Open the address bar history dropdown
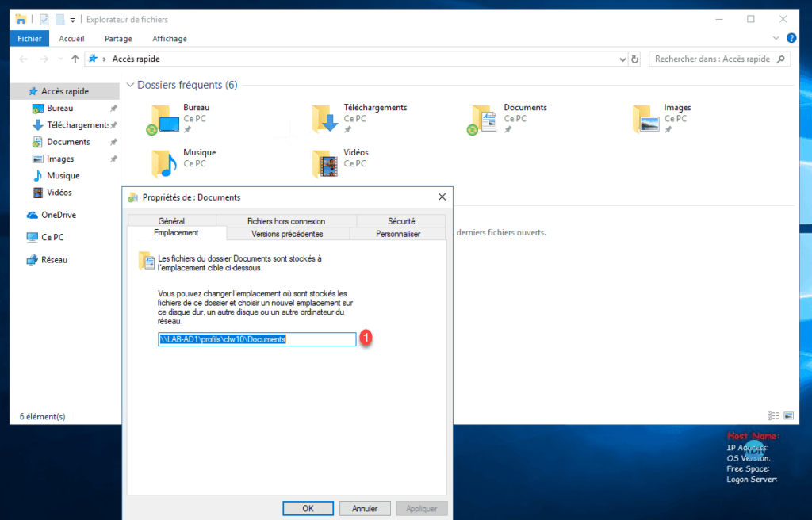 (x=622, y=59)
